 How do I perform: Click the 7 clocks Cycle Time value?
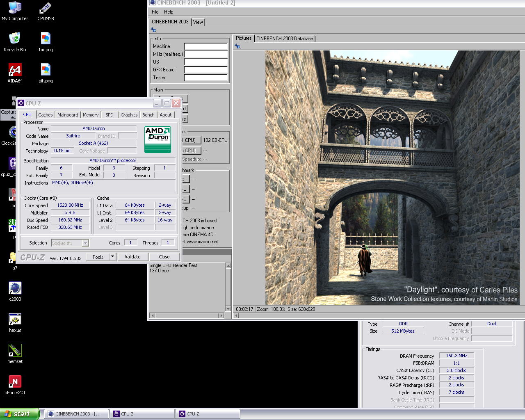point(457,392)
